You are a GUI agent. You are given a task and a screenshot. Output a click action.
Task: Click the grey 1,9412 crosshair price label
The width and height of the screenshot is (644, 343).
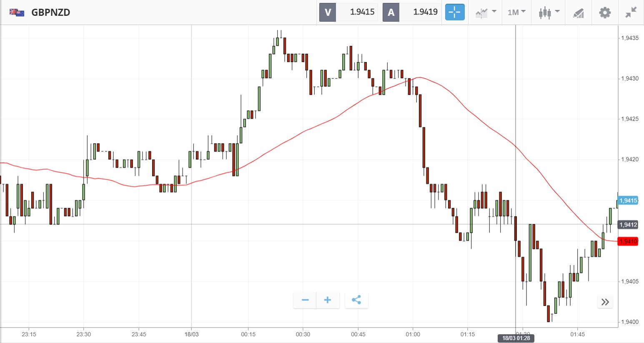628,225
